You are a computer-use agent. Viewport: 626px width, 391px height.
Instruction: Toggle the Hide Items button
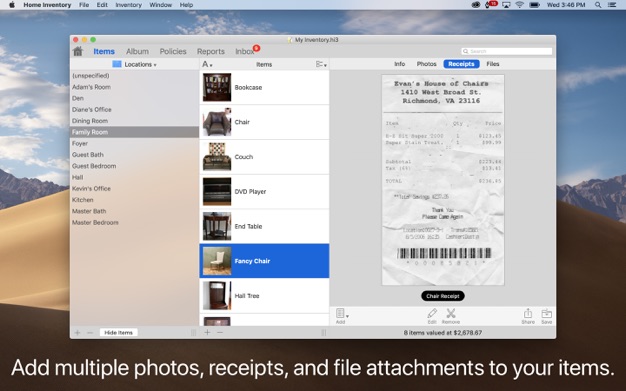click(118, 332)
